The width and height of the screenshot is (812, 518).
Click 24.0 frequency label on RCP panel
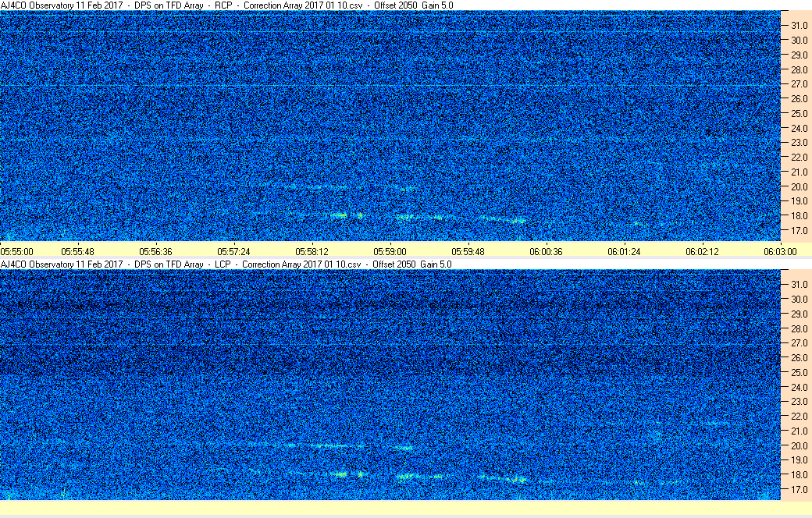click(799, 128)
